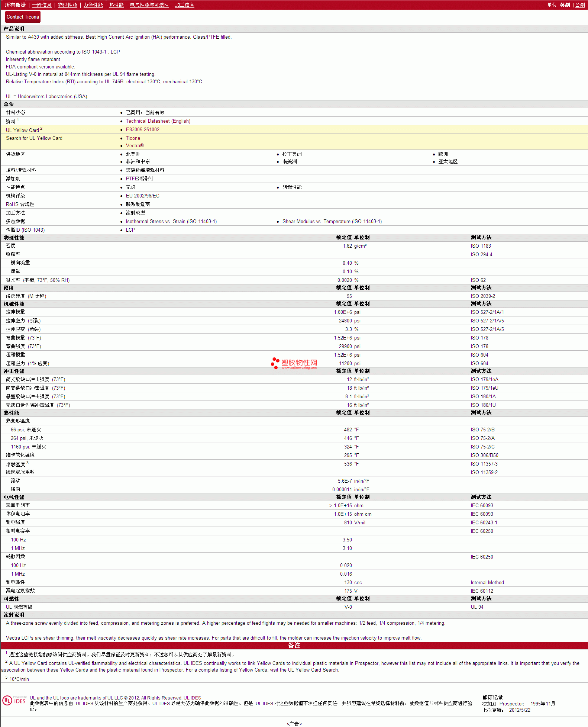Click the 横向流量 shrinkage value 0.40 %
This screenshot has width=588, height=727.
[350, 263]
